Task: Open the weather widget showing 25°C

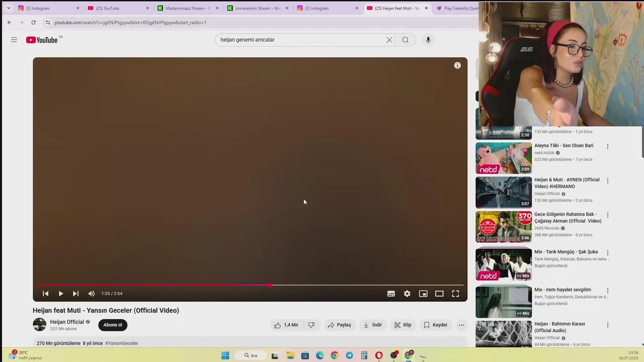Action: click(26, 355)
